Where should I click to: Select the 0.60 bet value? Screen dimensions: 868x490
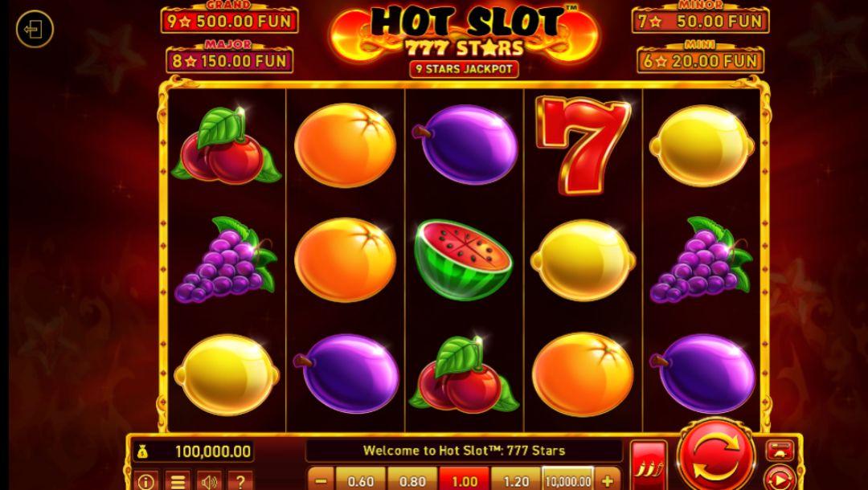360,480
